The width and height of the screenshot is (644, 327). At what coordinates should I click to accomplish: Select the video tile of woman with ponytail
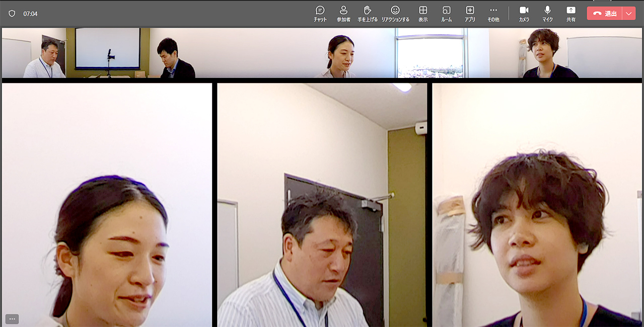pyautogui.click(x=107, y=205)
